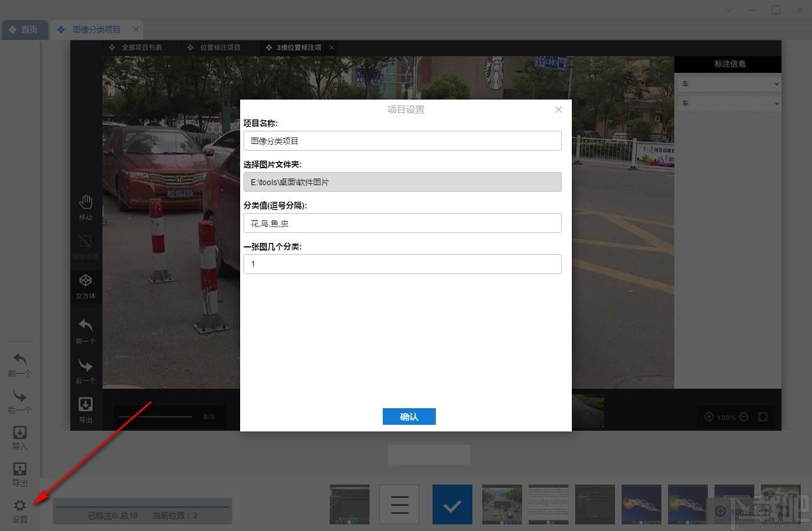Select the 3维位置标注项 inner tab

click(x=299, y=48)
